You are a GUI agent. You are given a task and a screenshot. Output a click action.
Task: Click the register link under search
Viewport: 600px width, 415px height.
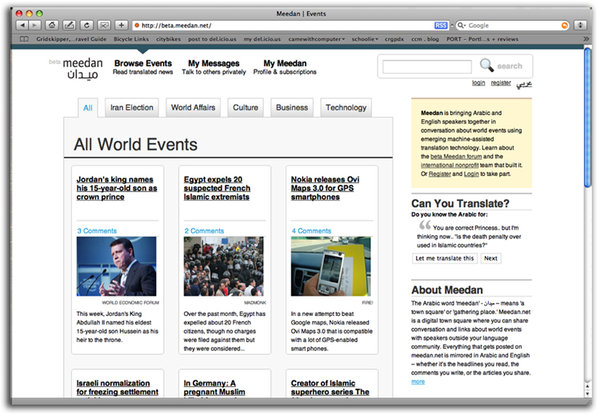[501, 83]
